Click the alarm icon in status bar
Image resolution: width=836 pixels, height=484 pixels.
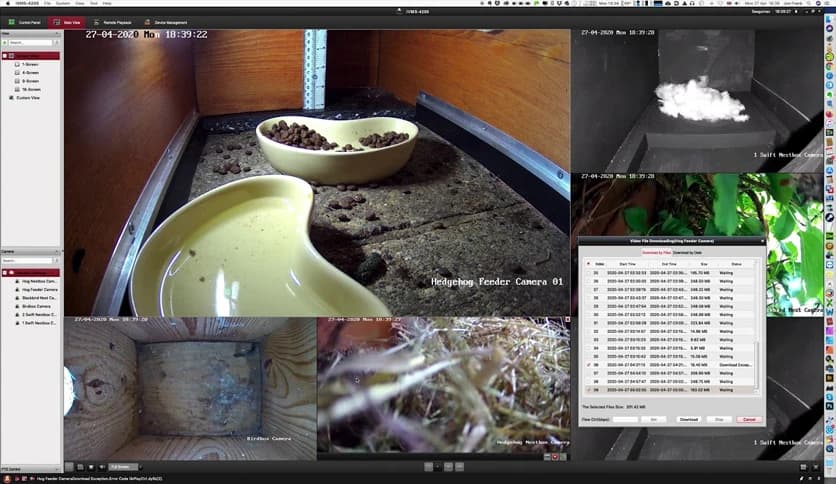(x=7, y=479)
